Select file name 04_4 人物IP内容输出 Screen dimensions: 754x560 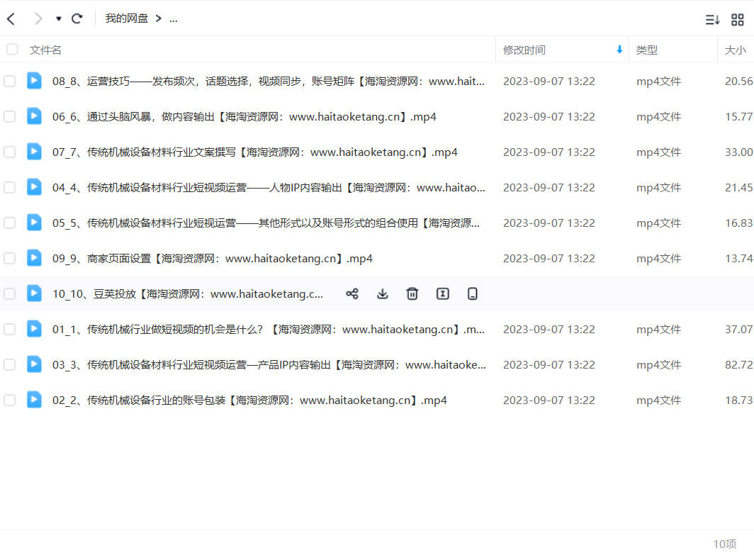(x=269, y=188)
